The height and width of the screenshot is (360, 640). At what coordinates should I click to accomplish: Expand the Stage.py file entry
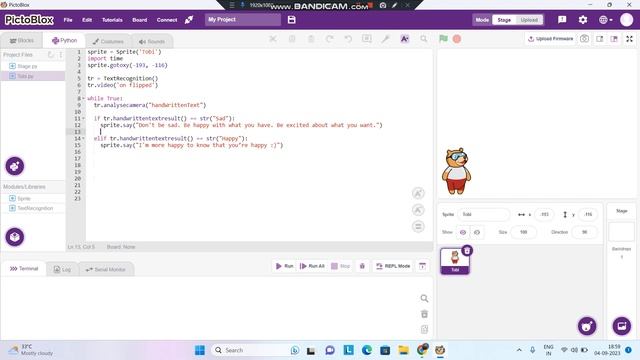tap(12, 66)
